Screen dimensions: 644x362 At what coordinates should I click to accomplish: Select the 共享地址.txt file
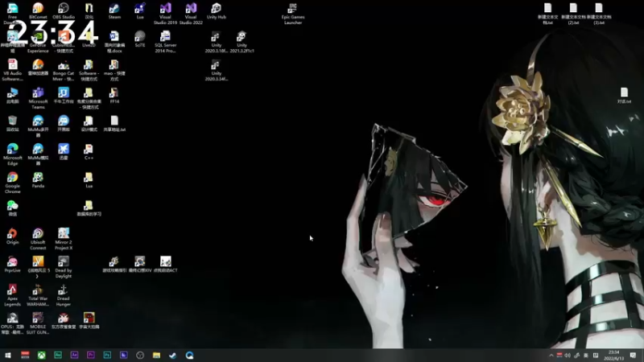tap(114, 124)
